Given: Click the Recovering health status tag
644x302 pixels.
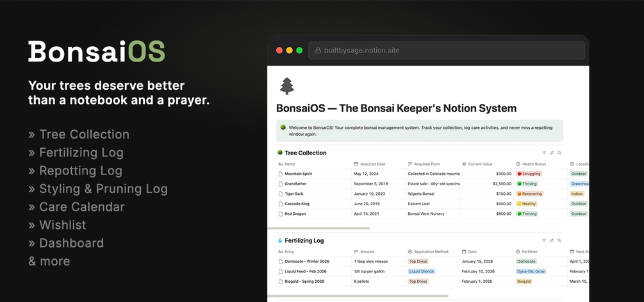Looking at the screenshot, I should click(x=530, y=194).
